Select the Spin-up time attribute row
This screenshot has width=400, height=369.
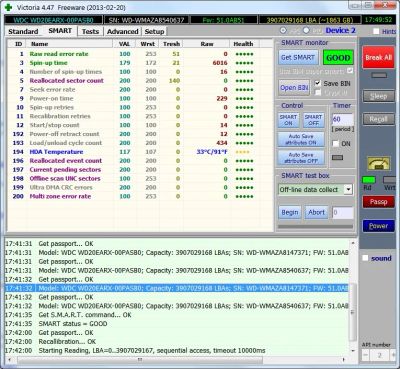[x=140, y=63]
